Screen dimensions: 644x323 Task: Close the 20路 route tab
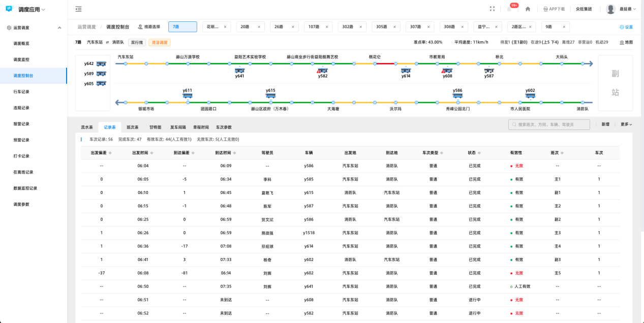click(259, 27)
